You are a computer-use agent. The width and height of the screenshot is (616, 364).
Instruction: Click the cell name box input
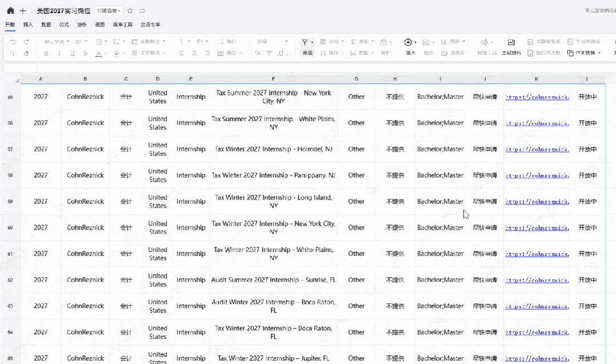[x=21, y=68]
